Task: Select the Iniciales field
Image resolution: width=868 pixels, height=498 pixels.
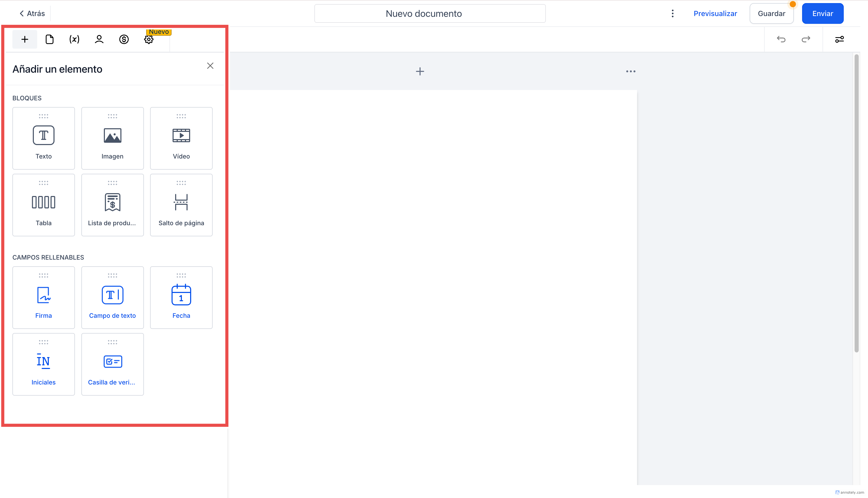Action: click(x=43, y=364)
